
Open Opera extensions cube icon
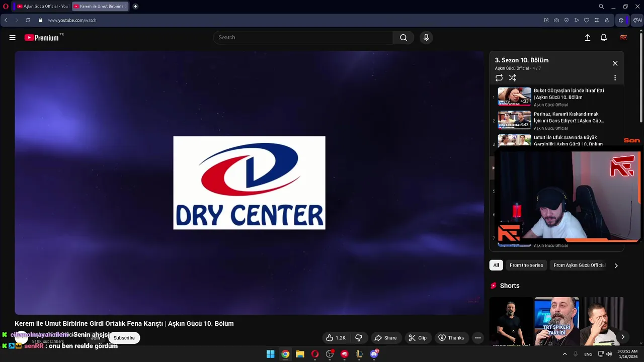click(621, 20)
